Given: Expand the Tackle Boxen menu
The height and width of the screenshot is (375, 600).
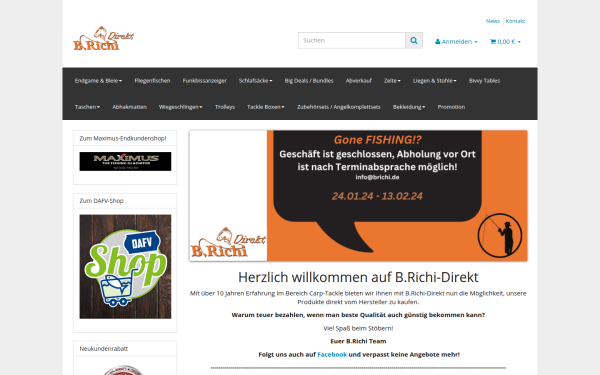Looking at the screenshot, I should point(266,107).
